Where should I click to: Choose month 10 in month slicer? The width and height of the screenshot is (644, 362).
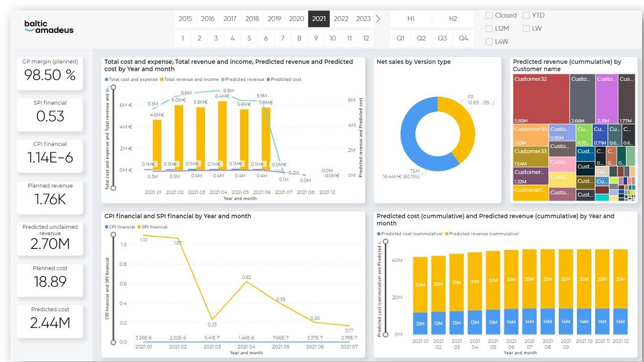pyautogui.click(x=333, y=38)
